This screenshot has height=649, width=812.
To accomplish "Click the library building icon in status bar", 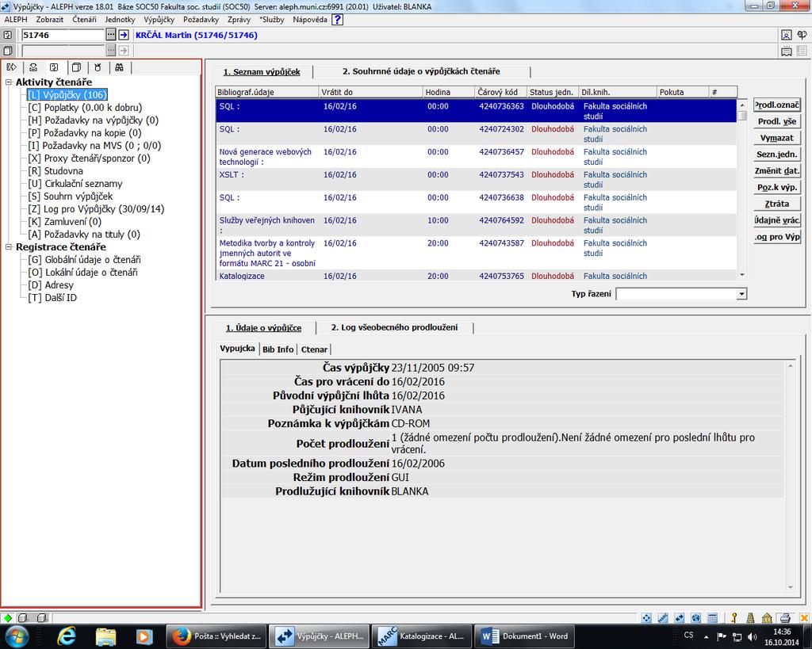I will point(767,618).
